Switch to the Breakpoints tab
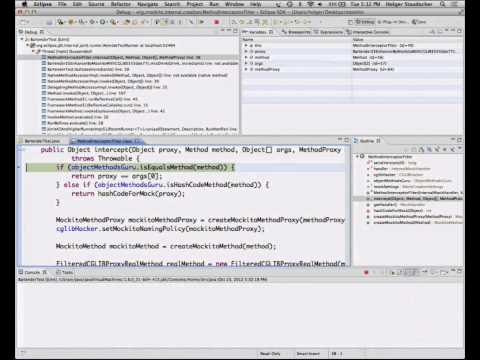The height and width of the screenshot is (360, 480). [296, 32]
